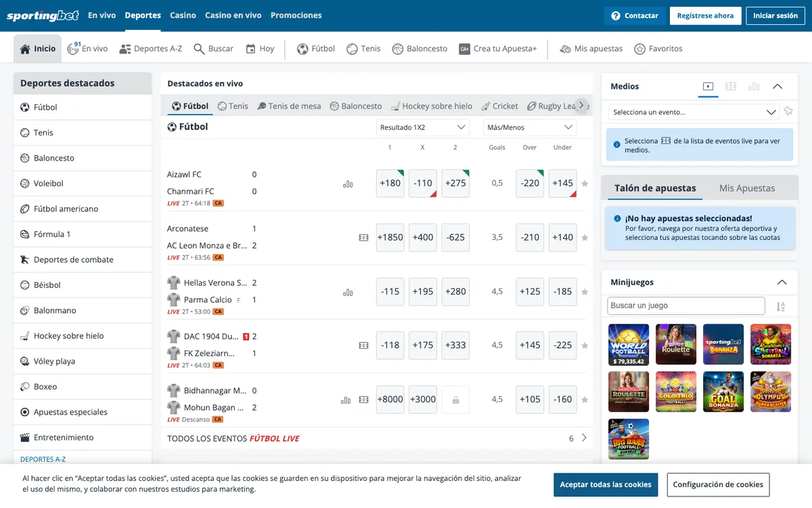Image resolution: width=812 pixels, height=508 pixels.
Task: Open the Inicio home icon tab
Action: (38, 49)
